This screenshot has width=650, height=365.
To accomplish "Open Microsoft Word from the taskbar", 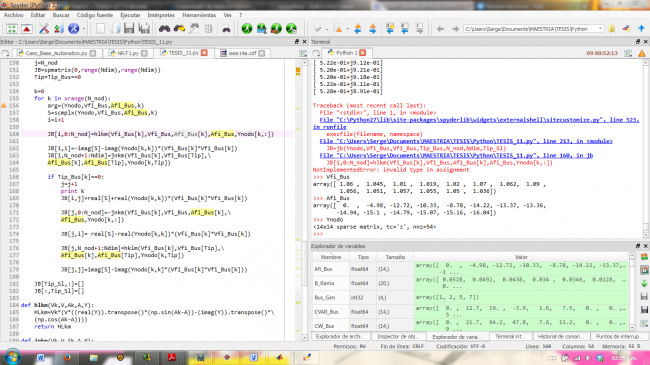I will click(40, 357).
